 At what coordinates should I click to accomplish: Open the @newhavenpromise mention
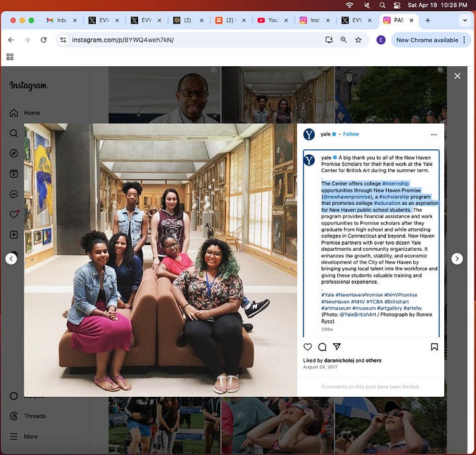coord(347,196)
